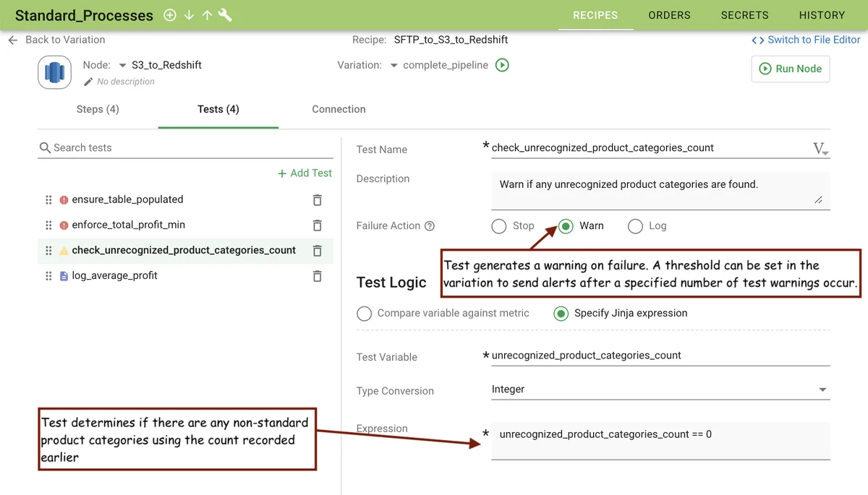Open the ORDERS menu
868x495 pixels.
pyautogui.click(x=669, y=15)
